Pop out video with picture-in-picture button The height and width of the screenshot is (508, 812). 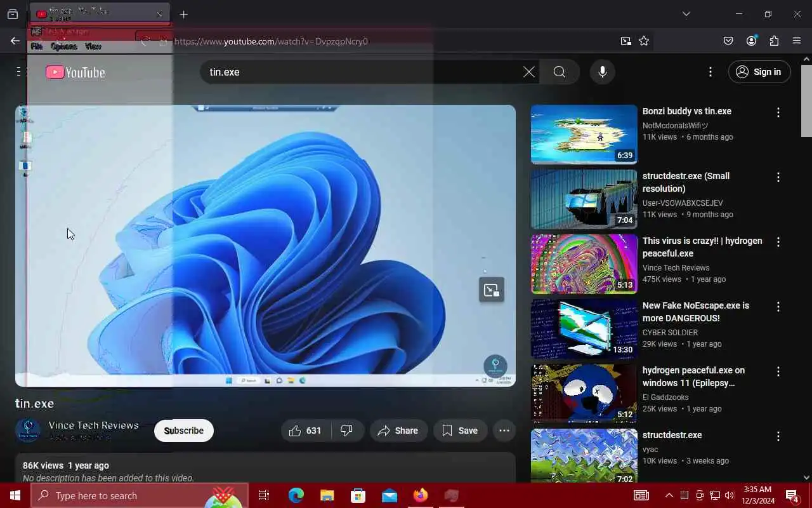[492, 290]
